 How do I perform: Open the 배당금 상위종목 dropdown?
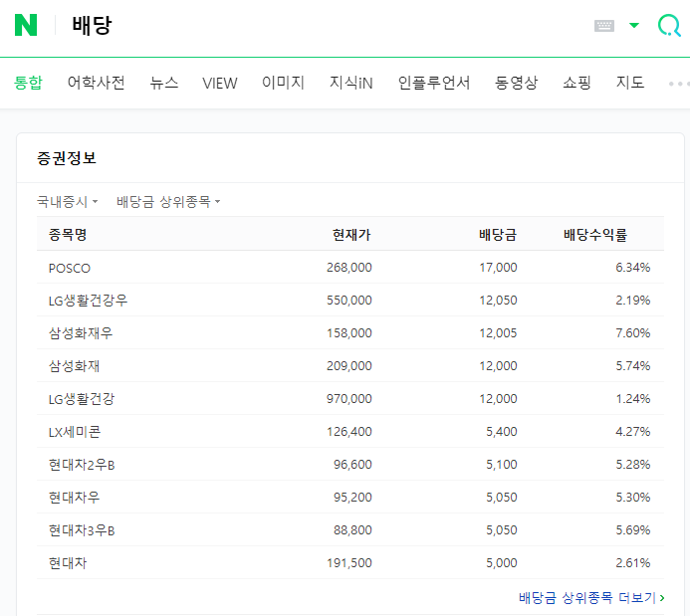168,201
